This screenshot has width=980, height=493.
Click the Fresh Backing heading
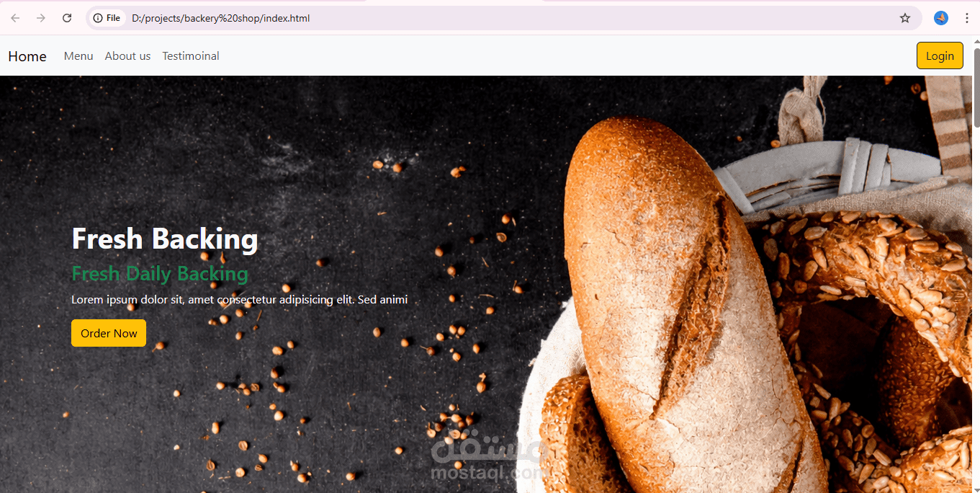point(165,239)
